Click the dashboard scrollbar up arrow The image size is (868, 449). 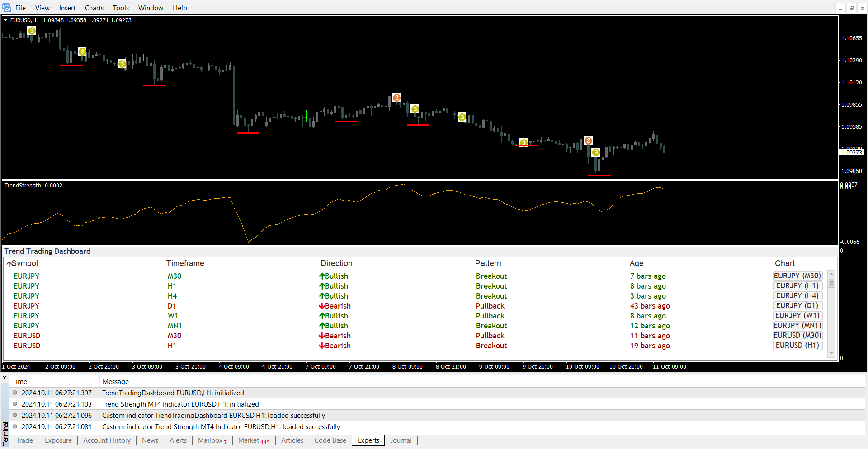831,274
